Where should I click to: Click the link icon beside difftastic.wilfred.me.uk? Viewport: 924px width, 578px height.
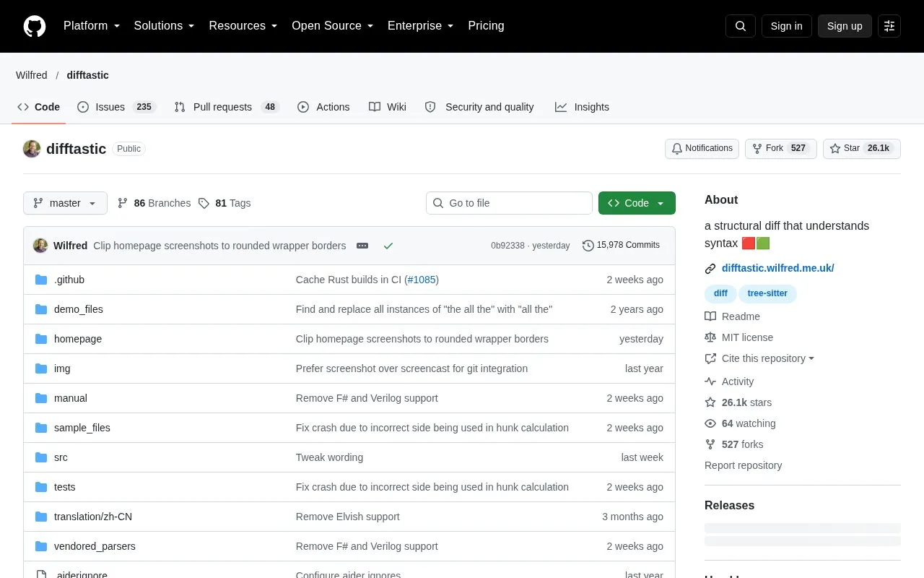point(710,269)
